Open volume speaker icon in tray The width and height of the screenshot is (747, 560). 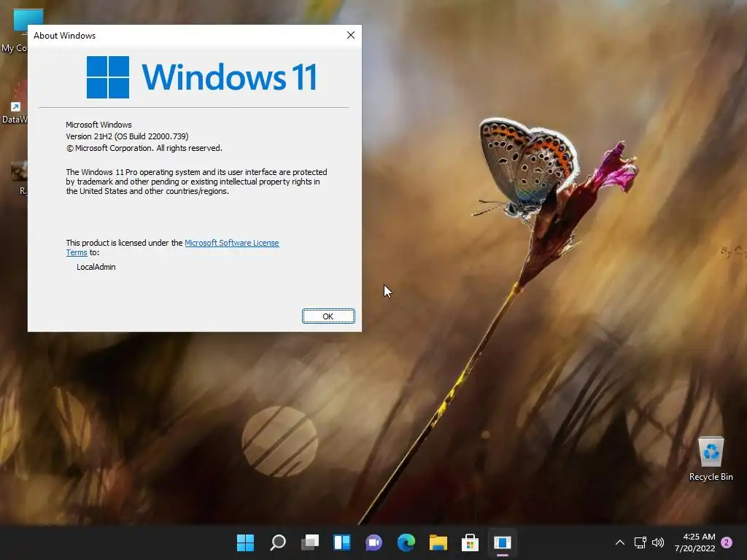tap(658, 542)
